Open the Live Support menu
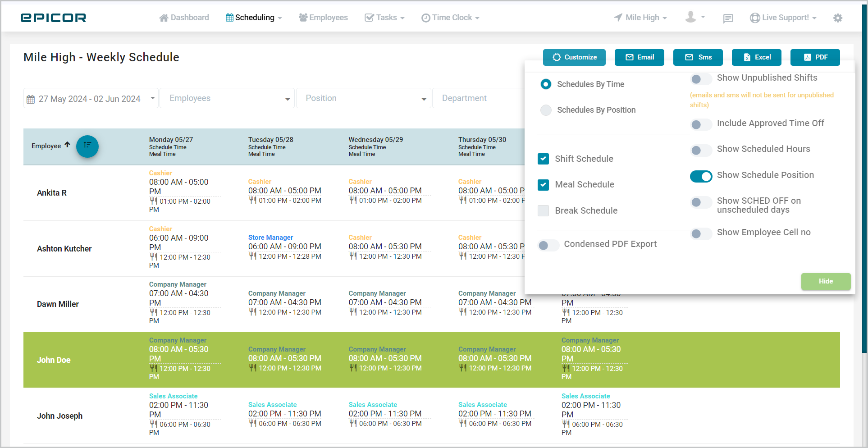The image size is (868, 448). click(783, 18)
